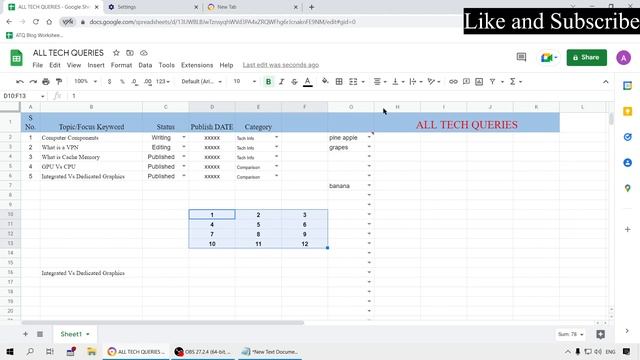Open text rotation options

pyautogui.click(x=433, y=82)
